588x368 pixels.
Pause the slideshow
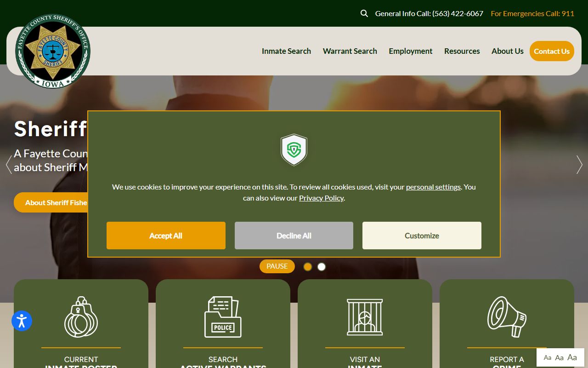277,266
